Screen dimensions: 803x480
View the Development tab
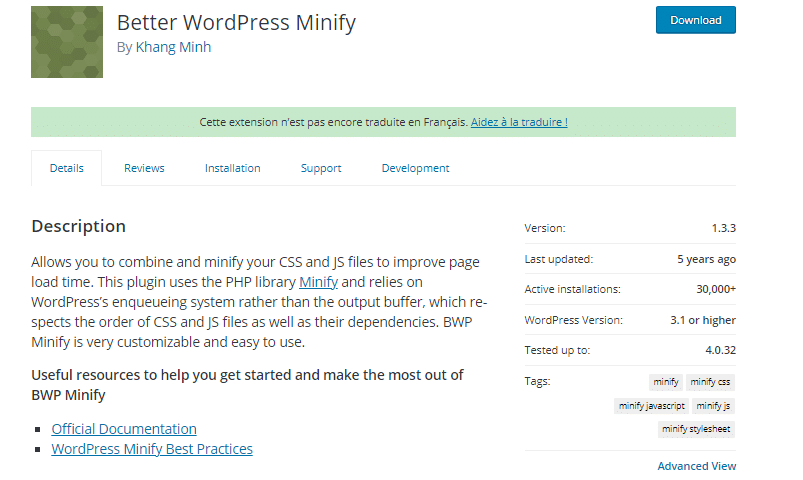click(415, 168)
